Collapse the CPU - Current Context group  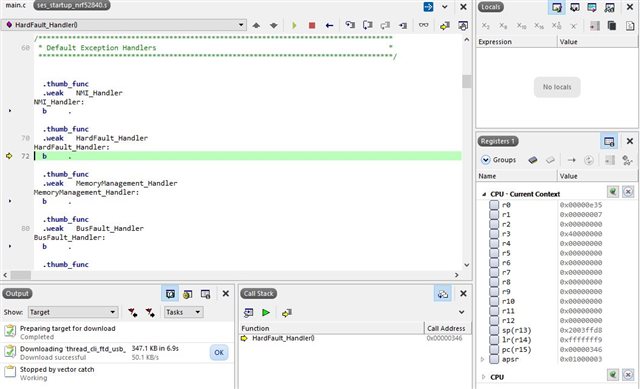coord(484,194)
